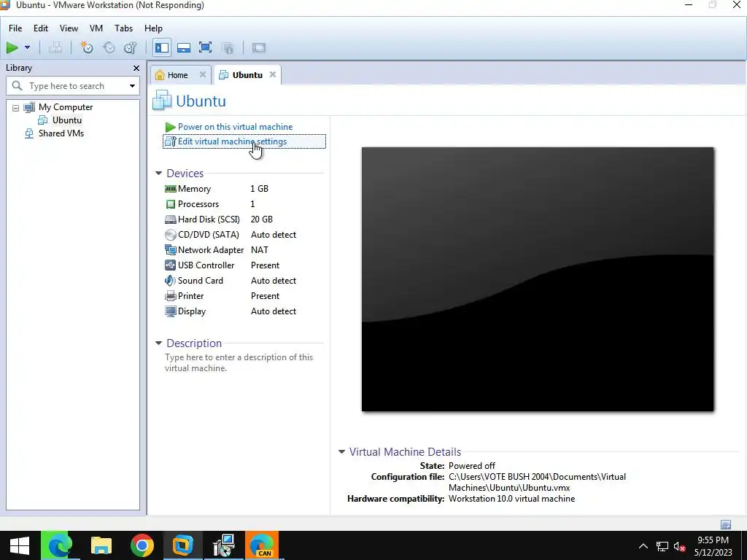The image size is (747, 560).
Task: Click the 20 GB hard disk value
Action: click(x=262, y=219)
